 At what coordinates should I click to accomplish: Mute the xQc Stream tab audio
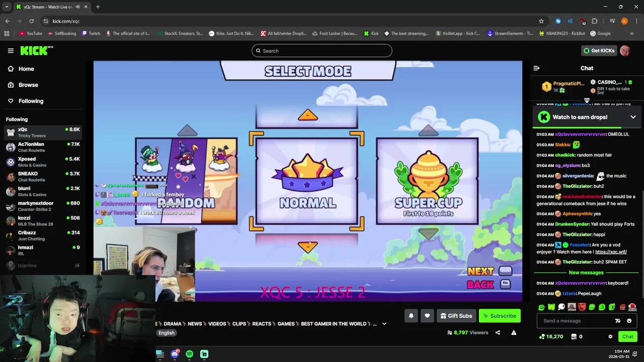tap(77, 7)
